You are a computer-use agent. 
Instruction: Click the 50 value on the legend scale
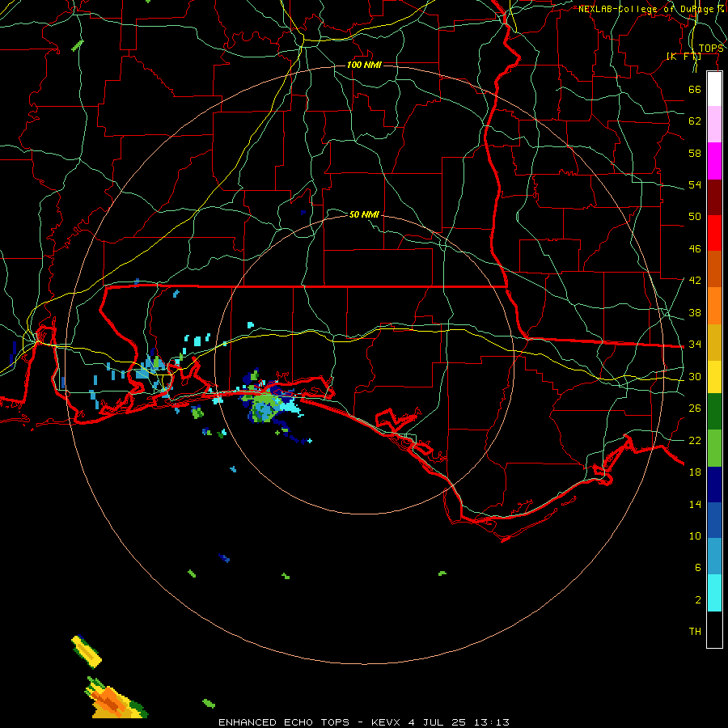tap(695, 216)
